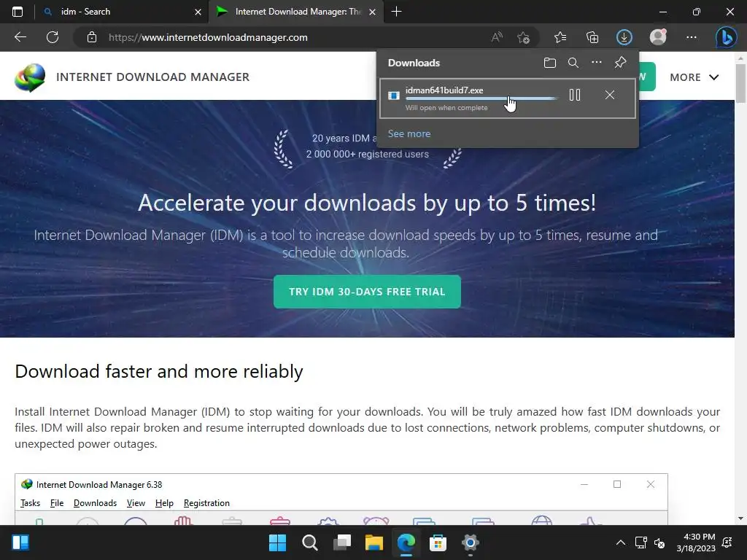Open the Registration menu in IDM screenshot
Screen dimensions: 747x560
click(206, 503)
